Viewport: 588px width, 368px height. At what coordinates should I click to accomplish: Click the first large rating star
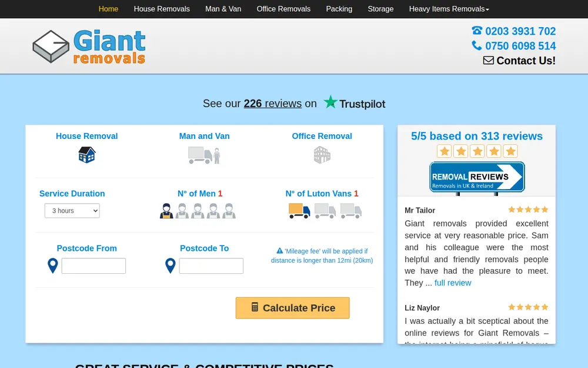(445, 151)
